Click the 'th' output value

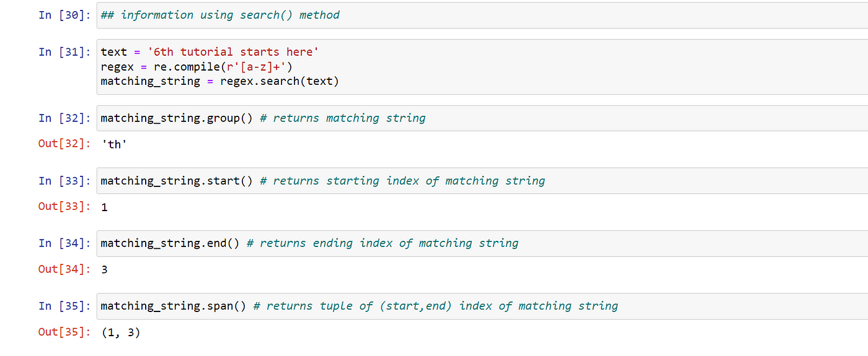click(x=114, y=145)
